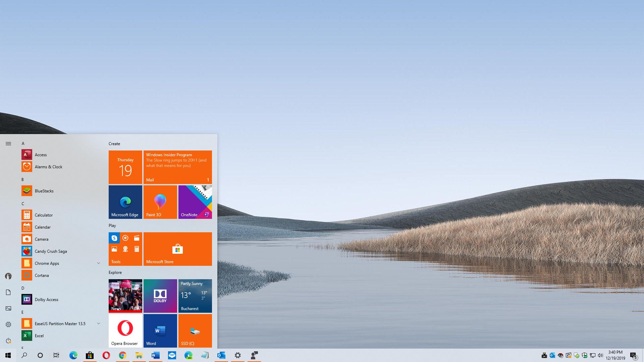Click the Windows Insider Program news tile
Viewport: 644px width, 362px height.
click(177, 167)
